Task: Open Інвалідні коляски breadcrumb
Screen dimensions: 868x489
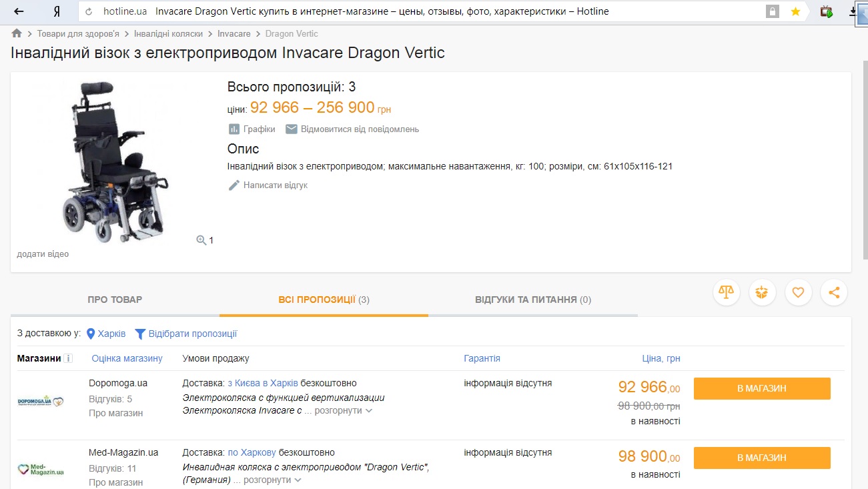Action: pos(168,33)
